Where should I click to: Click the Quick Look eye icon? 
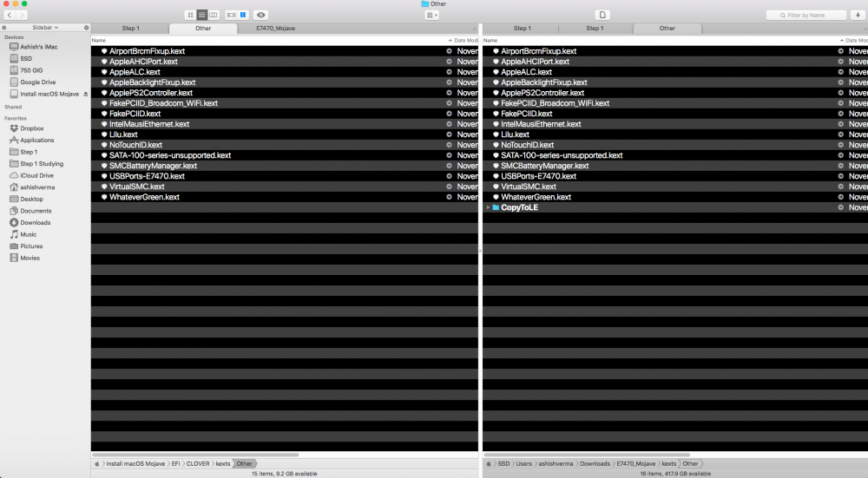[x=260, y=15]
